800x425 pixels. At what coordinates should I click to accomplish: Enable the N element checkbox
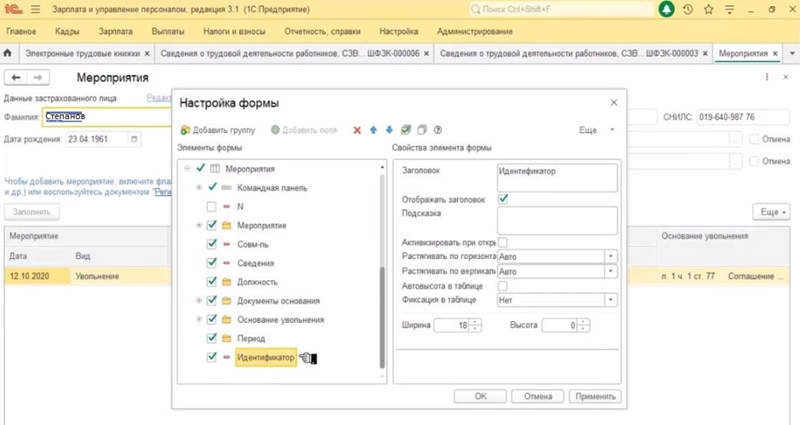[211, 206]
